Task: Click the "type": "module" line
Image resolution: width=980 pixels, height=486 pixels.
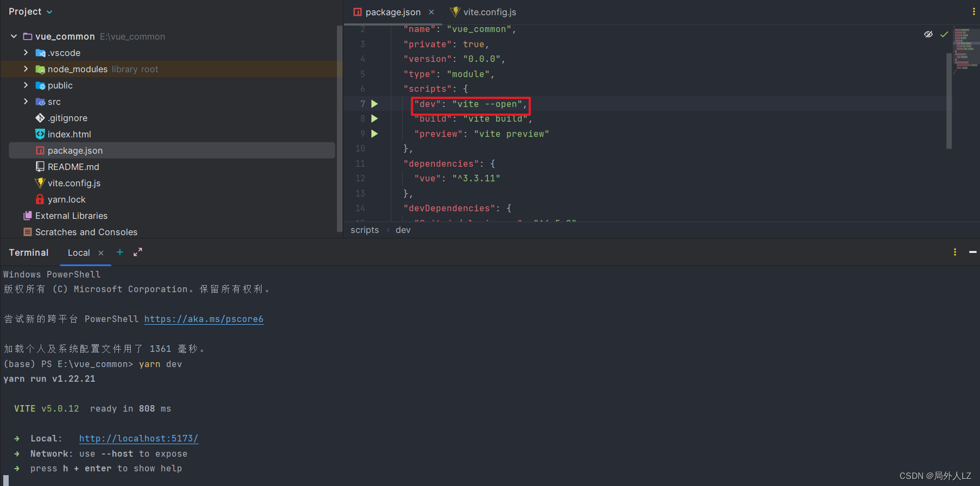Action: pyautogui.click(x=449, y=74)
